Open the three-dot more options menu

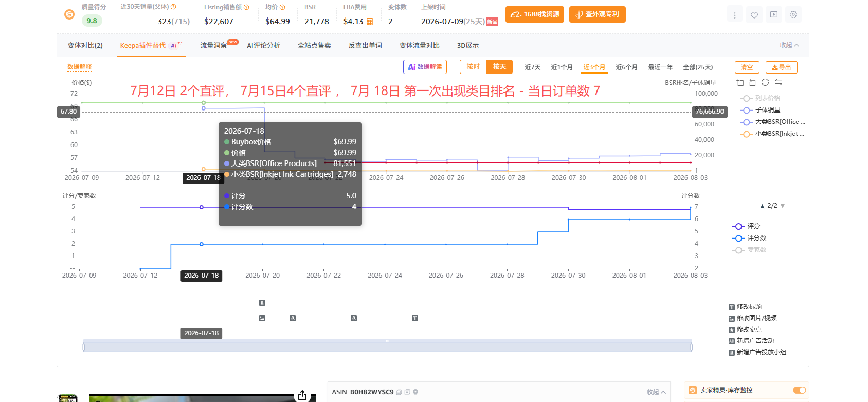[734, 15]
